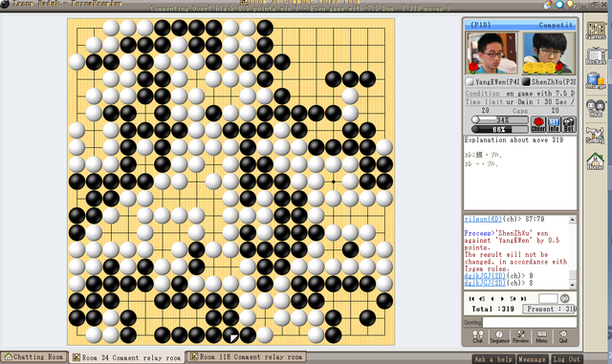The height and width of the screenshot is (364, 612).
Task: Click the ShenZhXu(P3D) player name
Action: [553, 82]
